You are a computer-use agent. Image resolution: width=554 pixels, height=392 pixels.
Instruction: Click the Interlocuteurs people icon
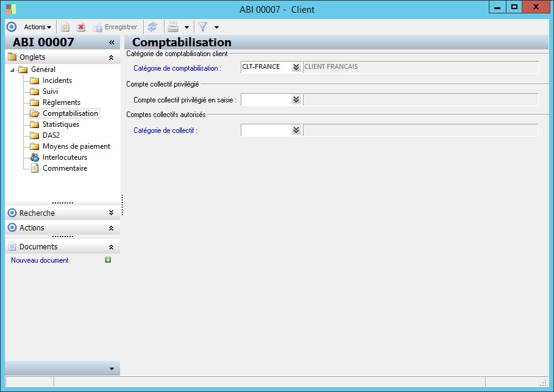point(35,157)
